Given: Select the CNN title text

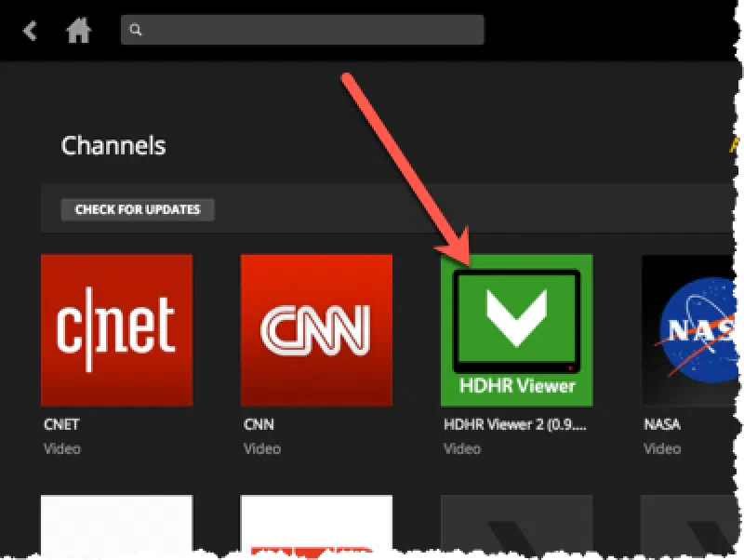Looking at the screenshot, I should (259, 424).
